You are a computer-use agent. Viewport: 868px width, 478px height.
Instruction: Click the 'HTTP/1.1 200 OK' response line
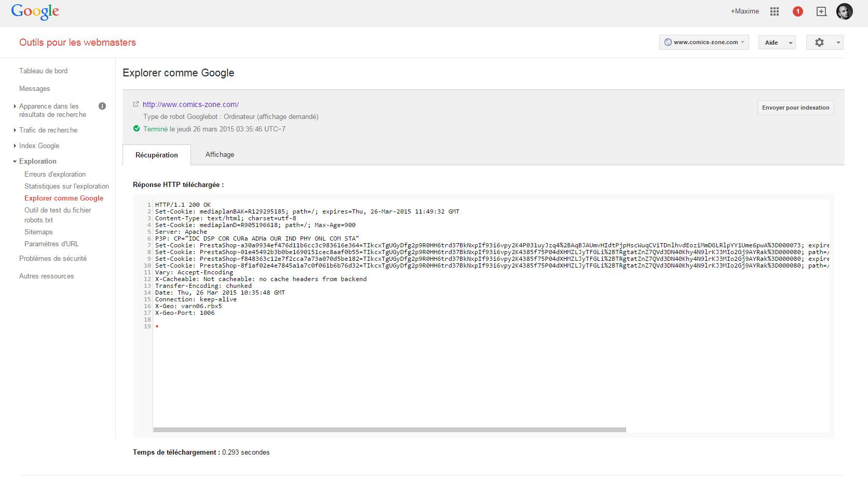(183, 205)
